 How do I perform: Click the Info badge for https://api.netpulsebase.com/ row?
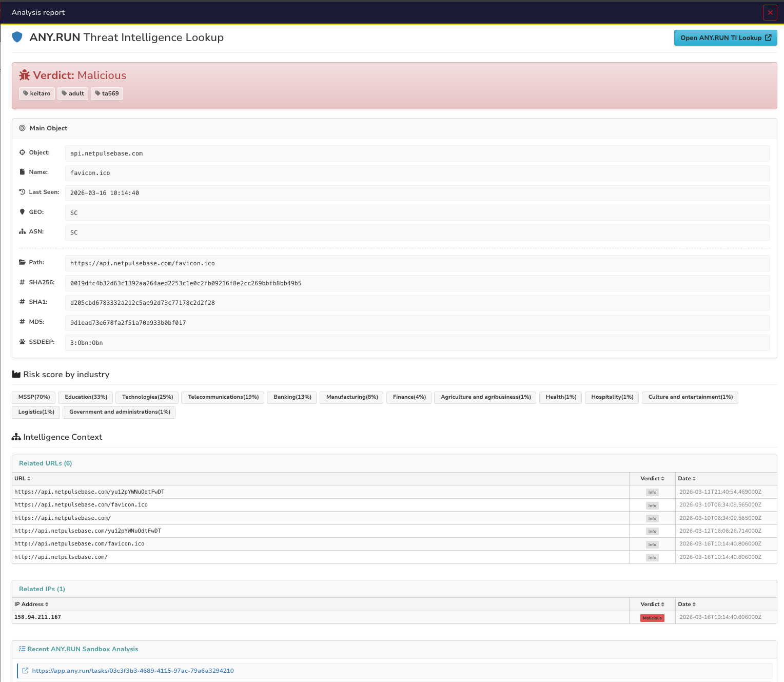coord(652,518)
